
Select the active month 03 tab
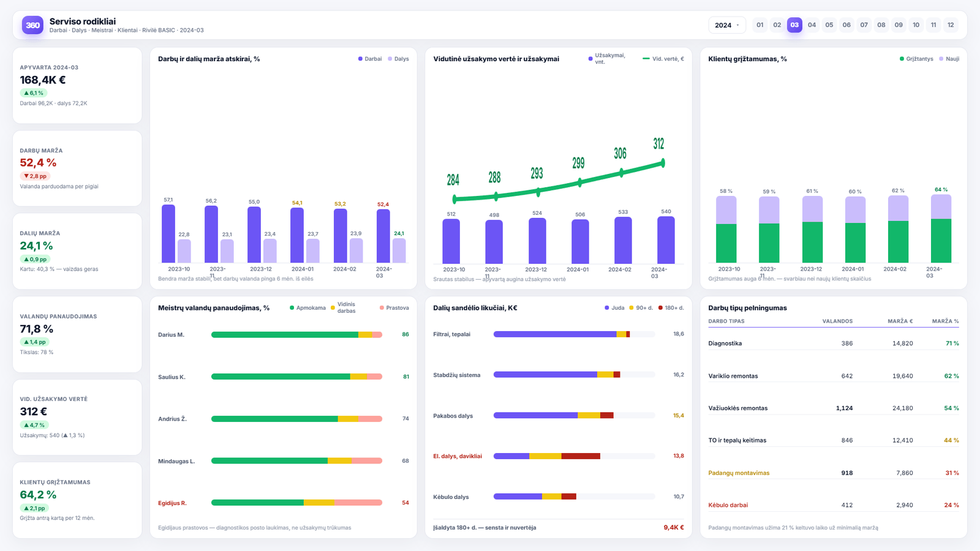[x=794, y=25]
